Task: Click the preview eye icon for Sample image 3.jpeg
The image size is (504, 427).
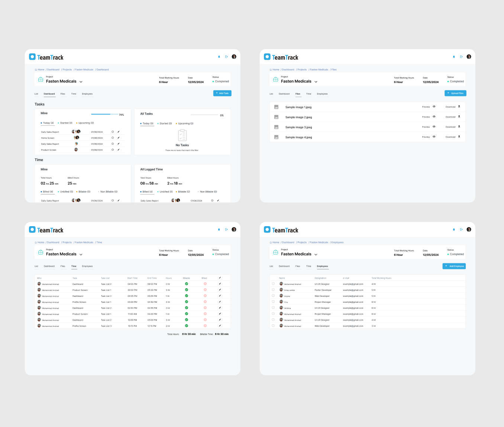Action: pyautogui.click(x=434, y=127)
